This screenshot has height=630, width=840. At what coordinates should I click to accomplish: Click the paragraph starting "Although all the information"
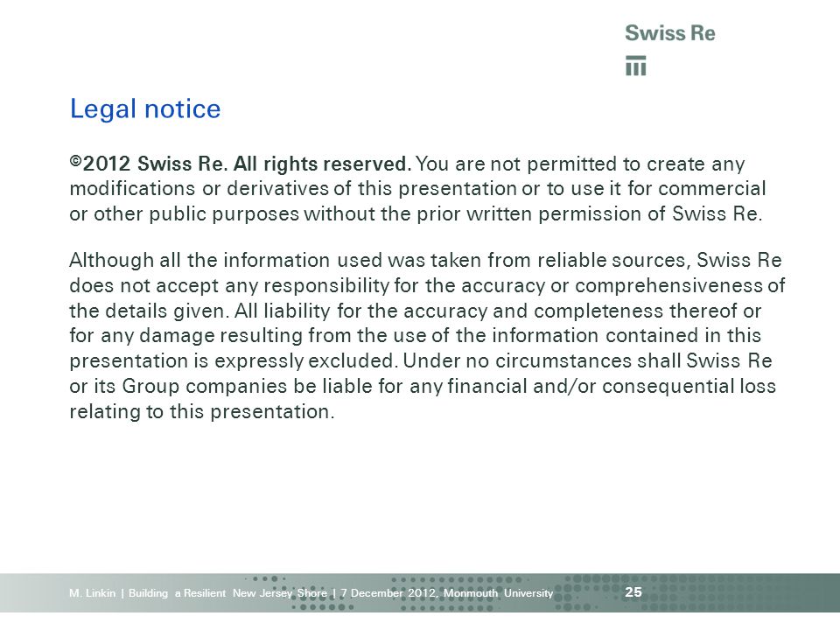coord(427,336)
